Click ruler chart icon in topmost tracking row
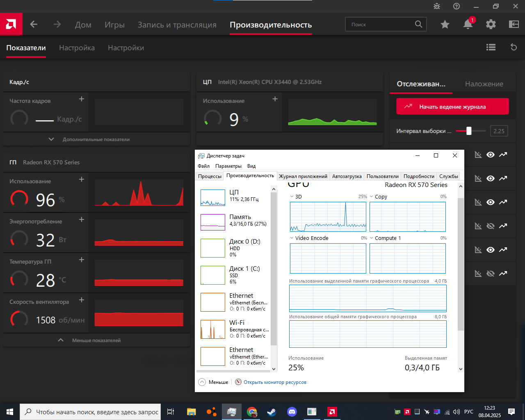The height and width of the screenshot is (420, 525). click(478, 155)
